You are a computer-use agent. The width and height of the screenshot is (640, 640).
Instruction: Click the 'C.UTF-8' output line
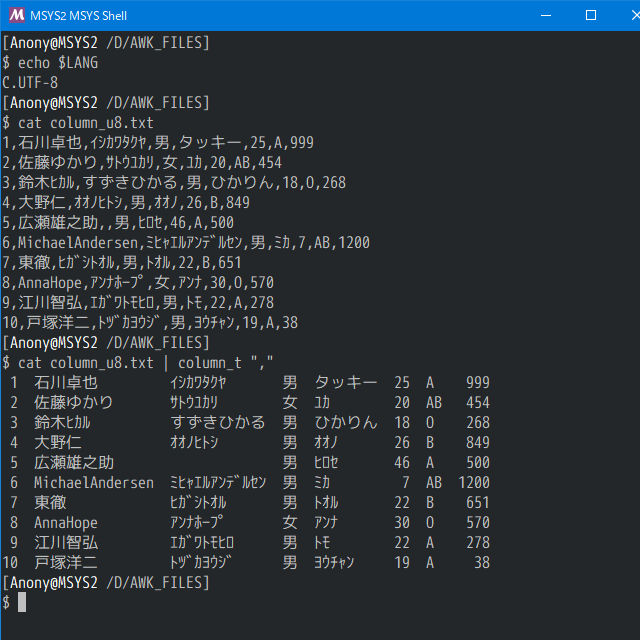coord(30,82)
